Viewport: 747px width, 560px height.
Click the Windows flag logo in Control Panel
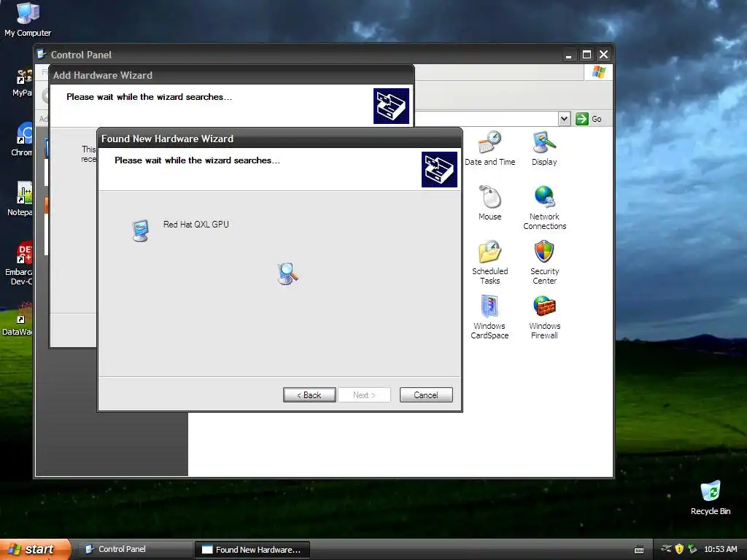tap(598, 72)
